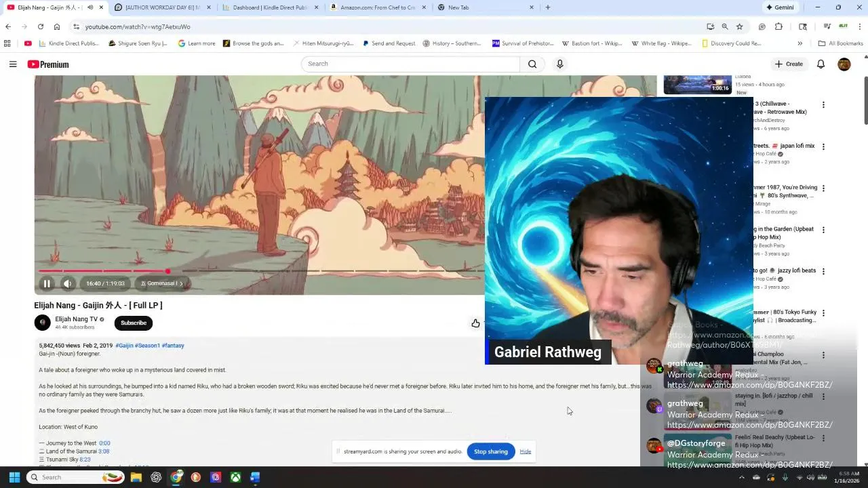Open Chrome extensions puzzle icon

point(778,26)
